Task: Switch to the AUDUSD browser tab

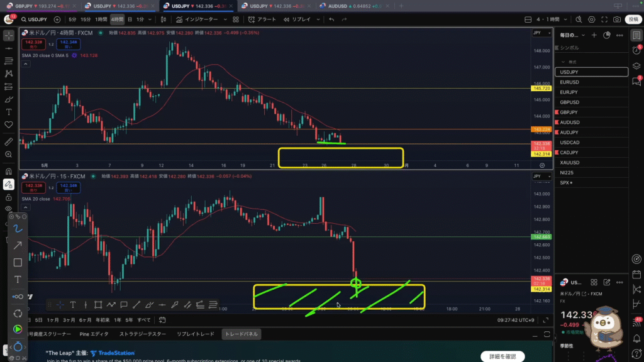Action: pyautogui.click(x=353, y=6)
